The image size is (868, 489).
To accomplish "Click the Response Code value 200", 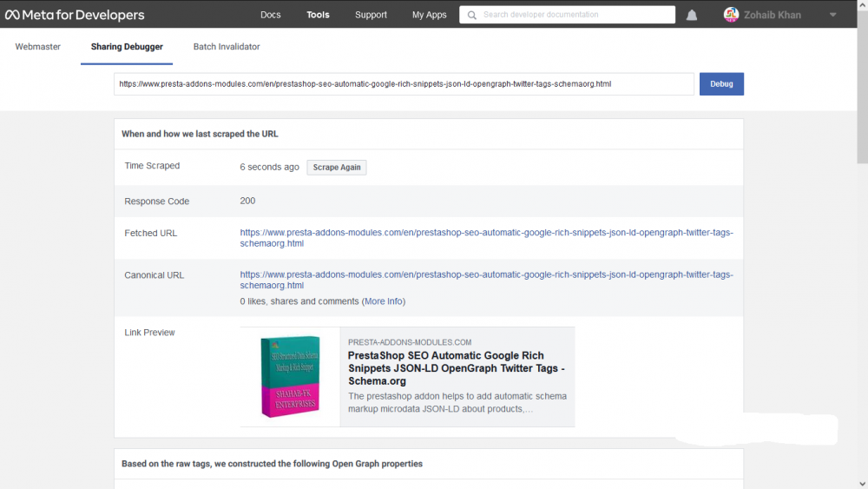I will [247, 201].
